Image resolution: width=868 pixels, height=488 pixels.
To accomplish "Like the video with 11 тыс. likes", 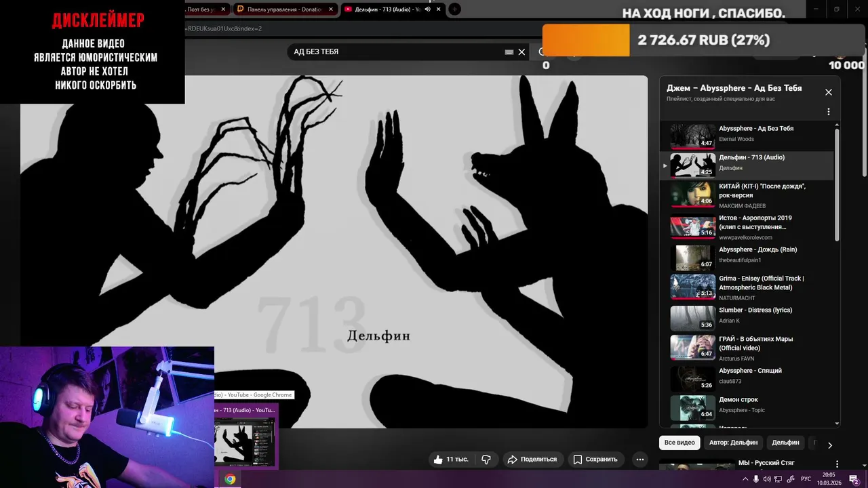I will pyautogui.click(x=452, y=459).
